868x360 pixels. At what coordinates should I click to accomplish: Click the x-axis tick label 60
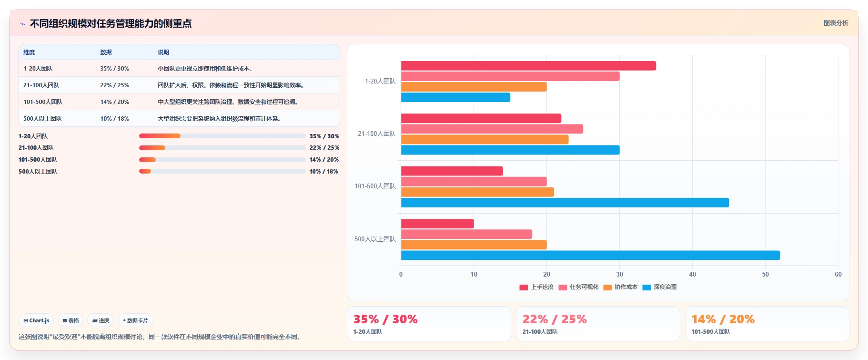click(838, 274)
